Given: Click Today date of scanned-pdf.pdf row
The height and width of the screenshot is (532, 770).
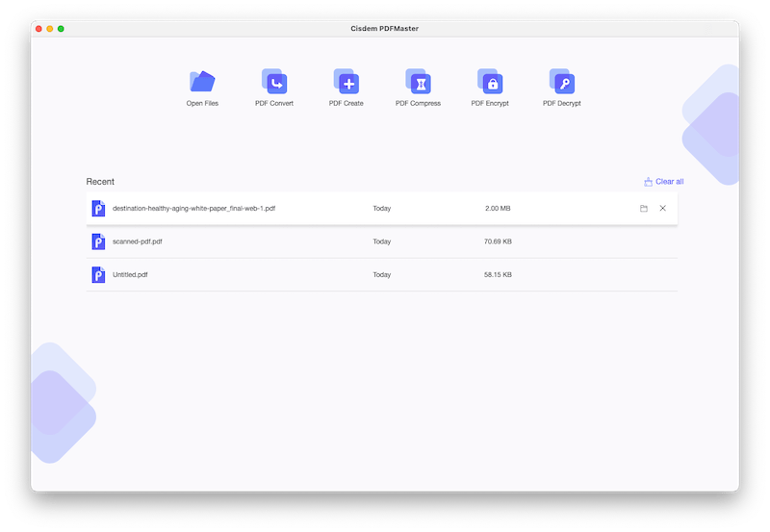Looking at the screenshot, I should point(381,241).
